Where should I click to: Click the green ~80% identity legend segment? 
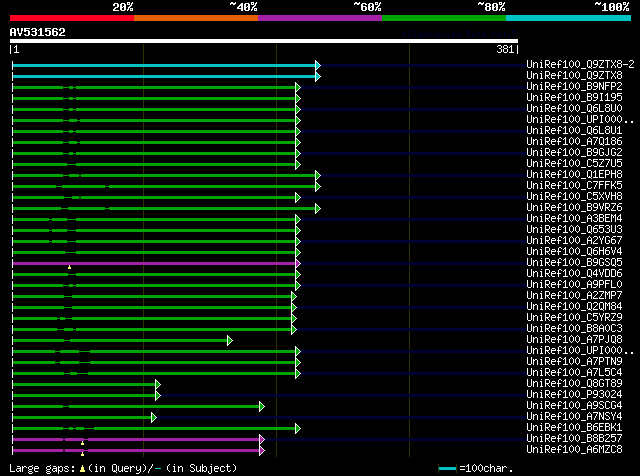click(444, 18)
